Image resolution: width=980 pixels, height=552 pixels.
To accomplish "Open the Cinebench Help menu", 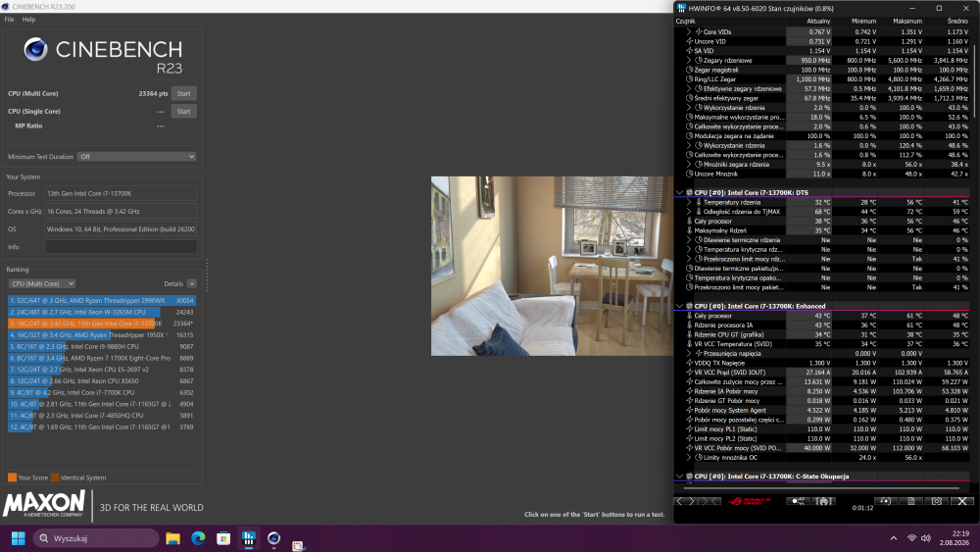I will (x=28, y=20).
